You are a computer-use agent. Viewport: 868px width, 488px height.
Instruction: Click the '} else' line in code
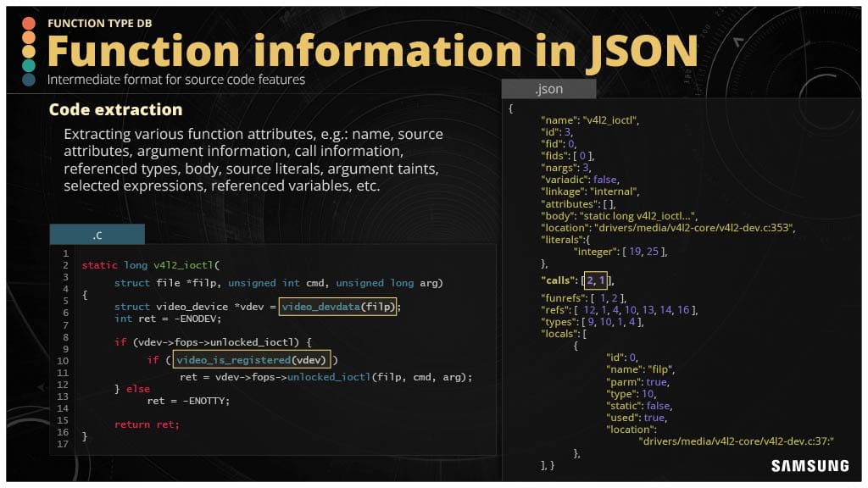click(131, 389)
